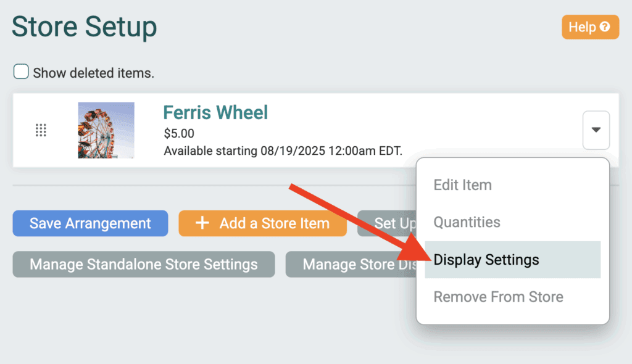Click the Save Arrangement button
Image resolution: width=632 pixels, height=364 pixels.
90,223
